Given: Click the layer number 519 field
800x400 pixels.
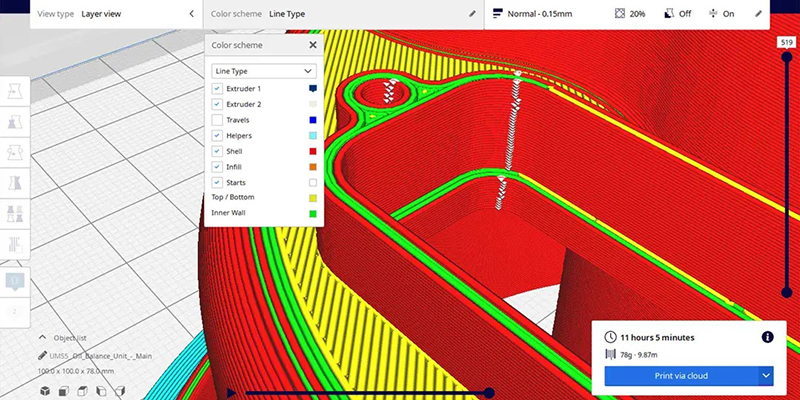Looking at the screenshot, I should click(x=787, y=42).
